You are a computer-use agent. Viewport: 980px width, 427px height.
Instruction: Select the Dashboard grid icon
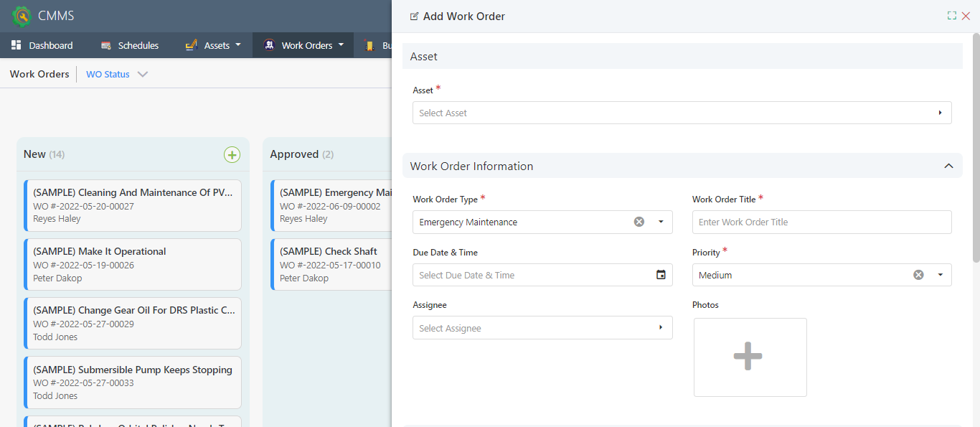tap(16, 44)
